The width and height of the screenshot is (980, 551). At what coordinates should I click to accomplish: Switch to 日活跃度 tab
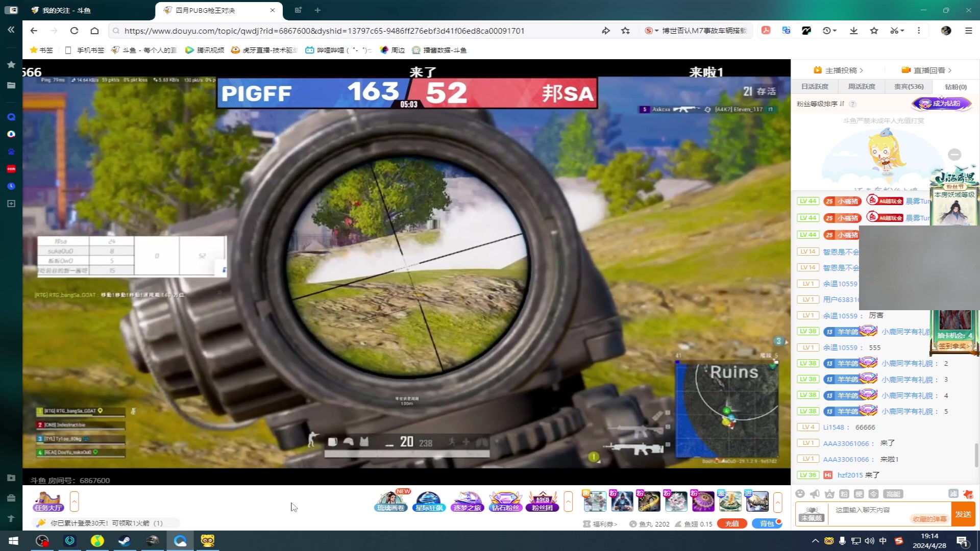(815, 87)
